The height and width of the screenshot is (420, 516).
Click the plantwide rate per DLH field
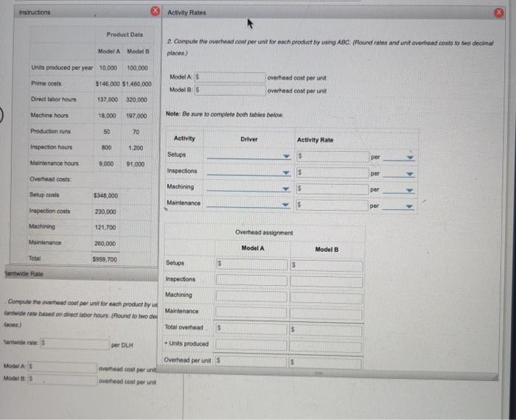[x=74, y=343]
